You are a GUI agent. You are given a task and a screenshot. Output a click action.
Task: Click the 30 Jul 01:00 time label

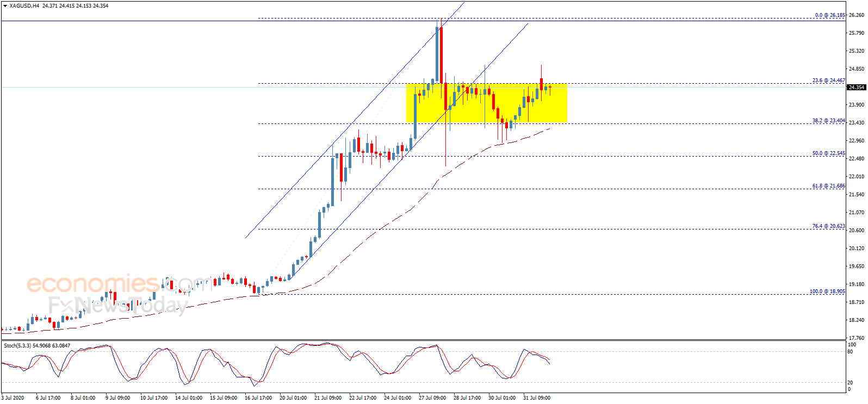pos(501,398)
